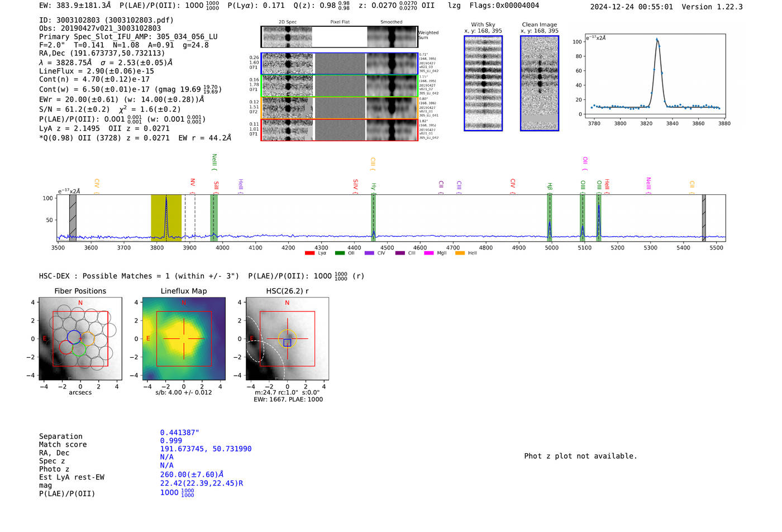This screenshot has width=782, height=532.
Task: Click the purple CIV legend swatch
Action: click(x=369, y=253)
